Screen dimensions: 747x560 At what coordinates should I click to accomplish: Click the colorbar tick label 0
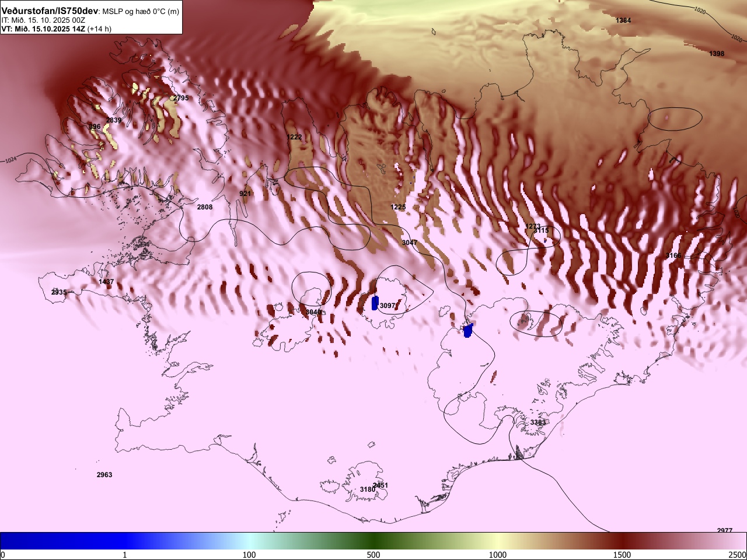click(x=3, y=555)
